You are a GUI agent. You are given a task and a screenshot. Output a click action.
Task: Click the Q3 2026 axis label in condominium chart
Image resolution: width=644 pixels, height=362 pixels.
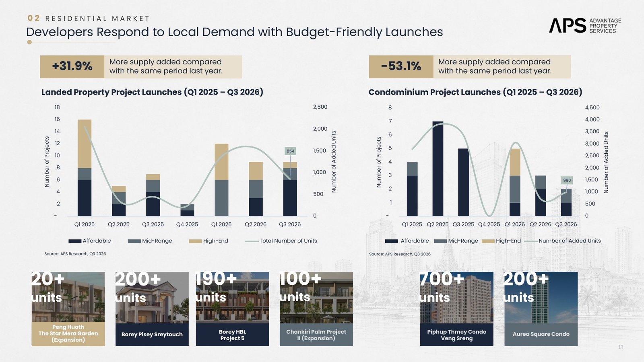point(566,224)
